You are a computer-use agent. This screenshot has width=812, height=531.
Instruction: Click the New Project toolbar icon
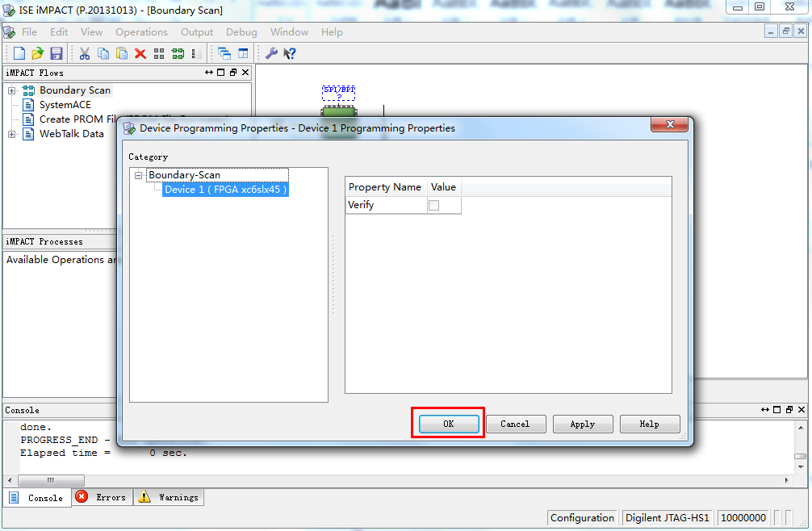(x=19, y=53)
